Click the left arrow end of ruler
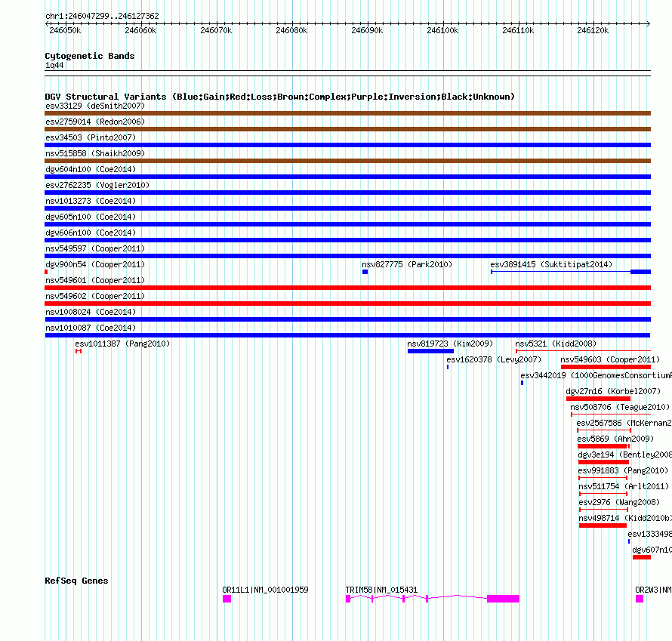Screen dimensions: 672x641 [47, 23]
